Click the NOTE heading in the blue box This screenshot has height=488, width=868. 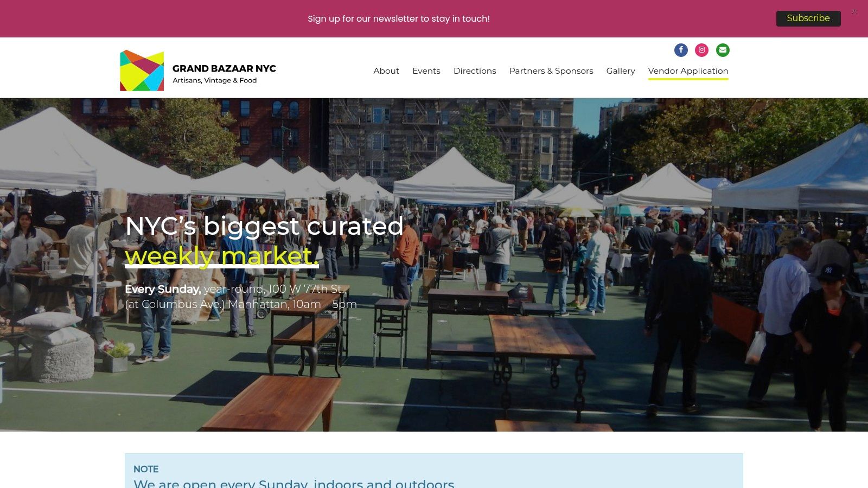[x=146, y=469]
